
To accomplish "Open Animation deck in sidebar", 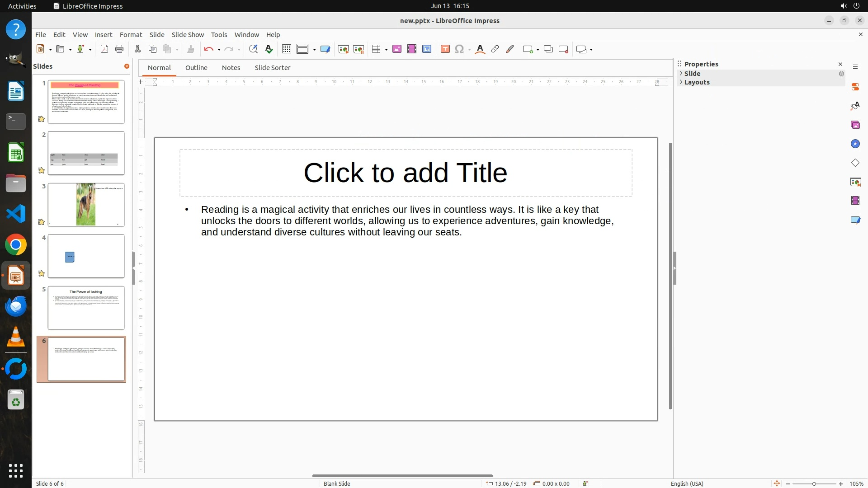I will (855, 201).
